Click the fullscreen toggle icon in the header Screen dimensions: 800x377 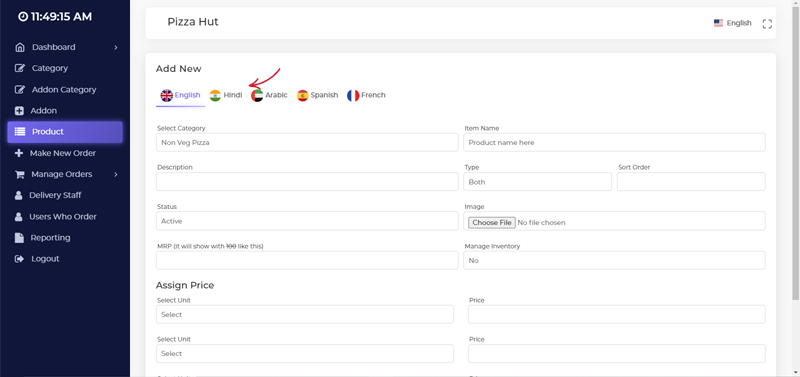pyautogui.click(x=767, y=23)
